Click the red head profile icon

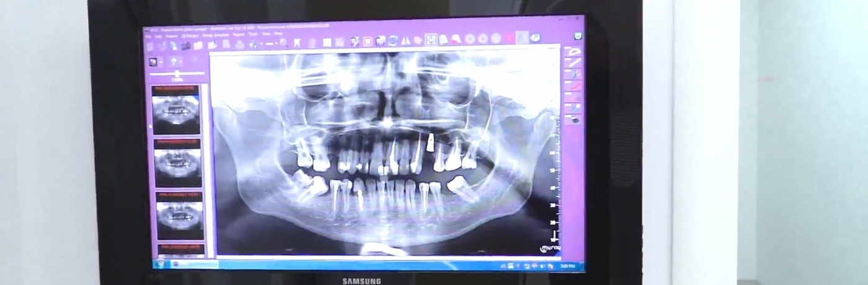point(456,40)
